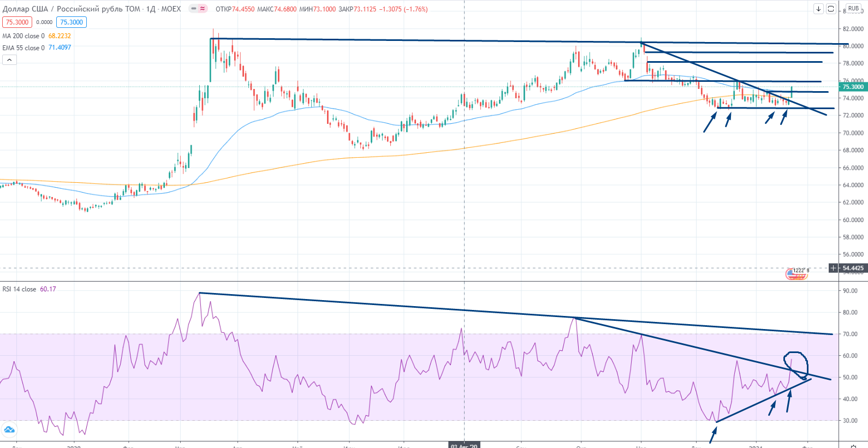Click the down-arrow button at top right
868x448 pixels.
click(818, 9)
